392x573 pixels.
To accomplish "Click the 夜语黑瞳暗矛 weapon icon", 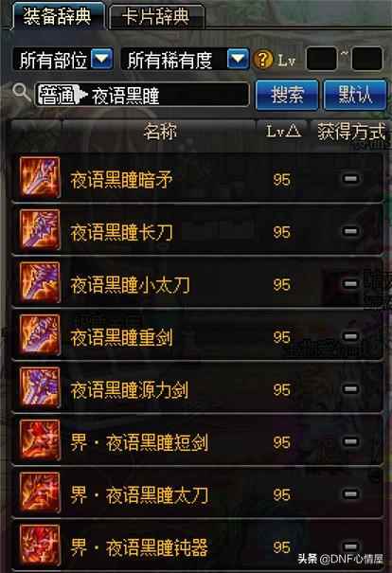I will click(40, 177).
